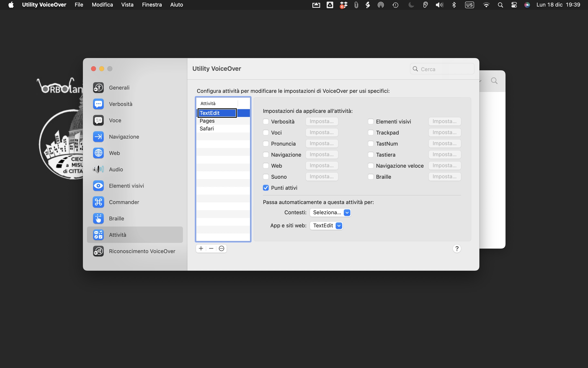The height and width of the screenshot is (368, 588).
Task: Open the Contesti Seleziona dropdown
Action: [331, 212]
